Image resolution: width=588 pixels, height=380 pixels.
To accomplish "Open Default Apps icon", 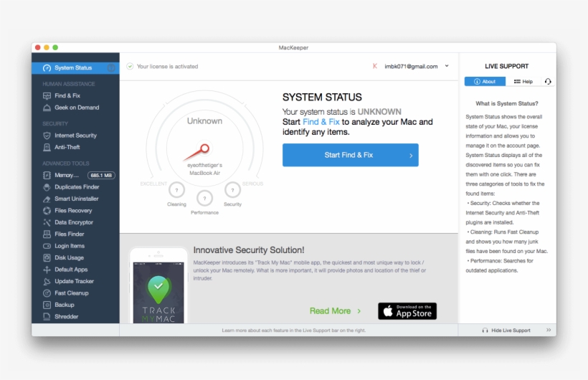I will coord(47,270).
